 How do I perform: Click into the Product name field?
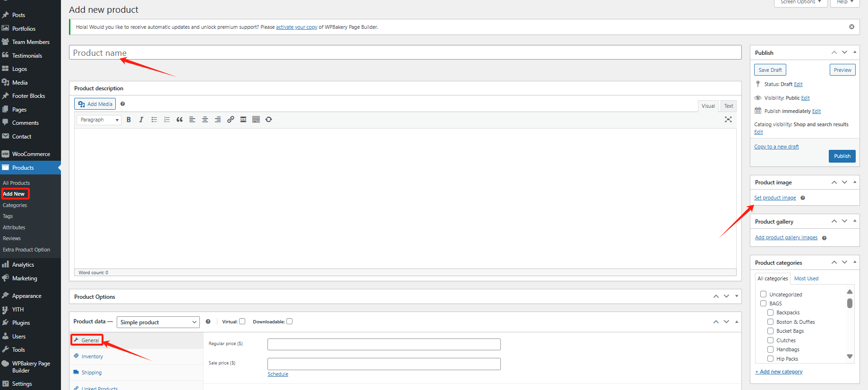click(405, 52)
